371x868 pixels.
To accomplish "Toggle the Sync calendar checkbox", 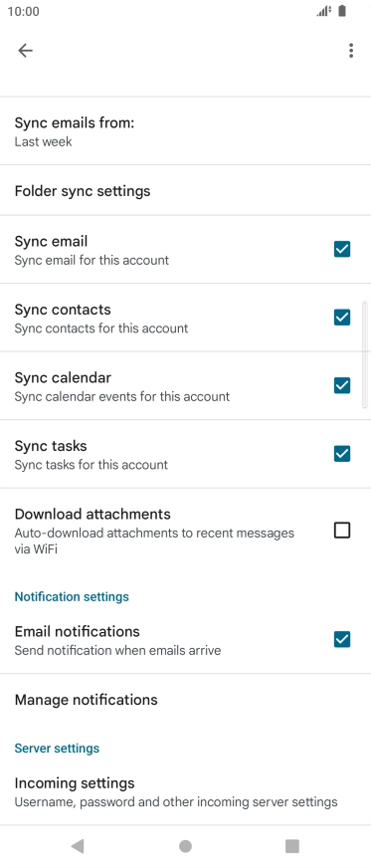I will pos(342,385).
